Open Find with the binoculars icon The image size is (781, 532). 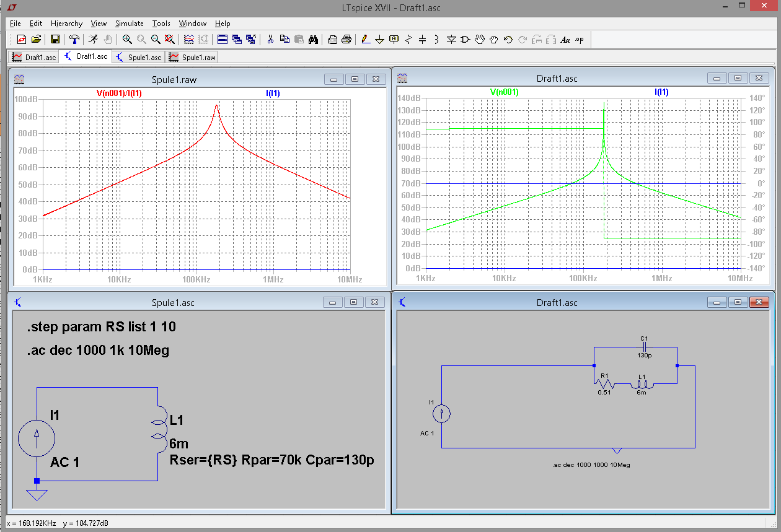pos(313,40)
